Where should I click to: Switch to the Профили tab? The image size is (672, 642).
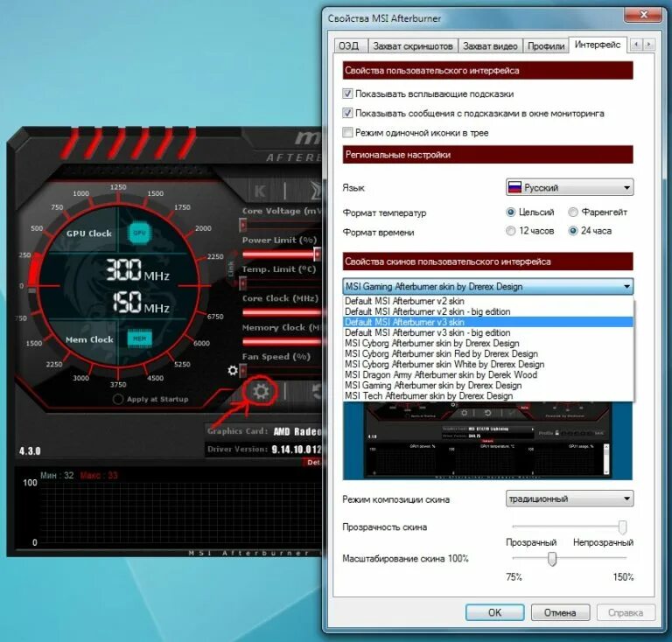pos(546,45)
